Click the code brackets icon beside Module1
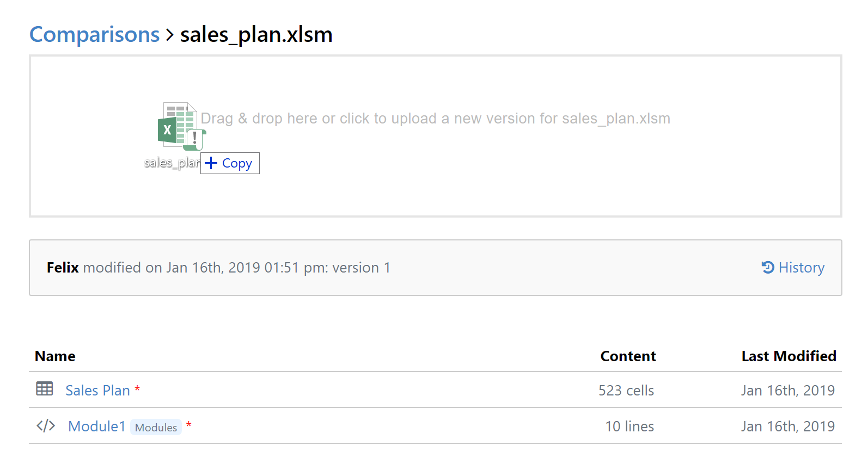The height and width of the screenshot is (464, 868). (46, 426)
